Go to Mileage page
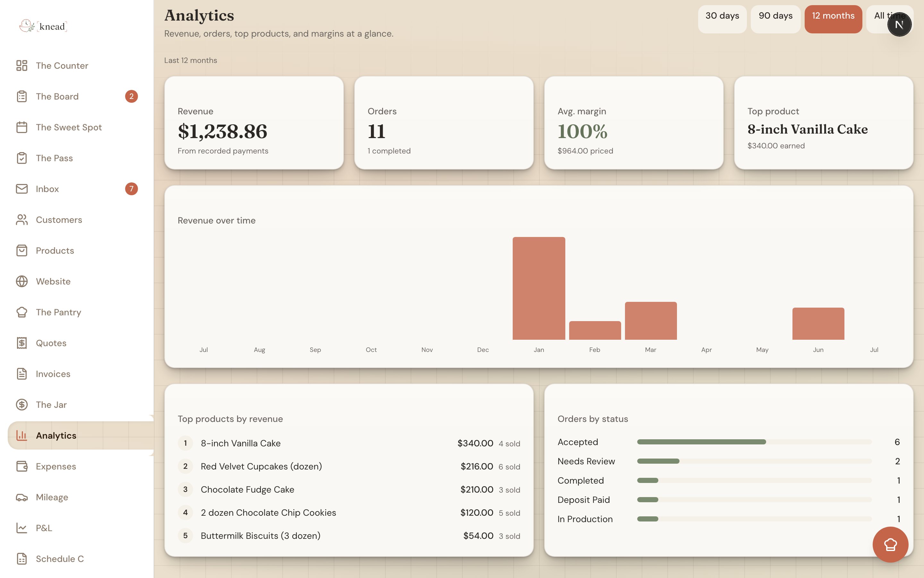 [x=81, y=497]
